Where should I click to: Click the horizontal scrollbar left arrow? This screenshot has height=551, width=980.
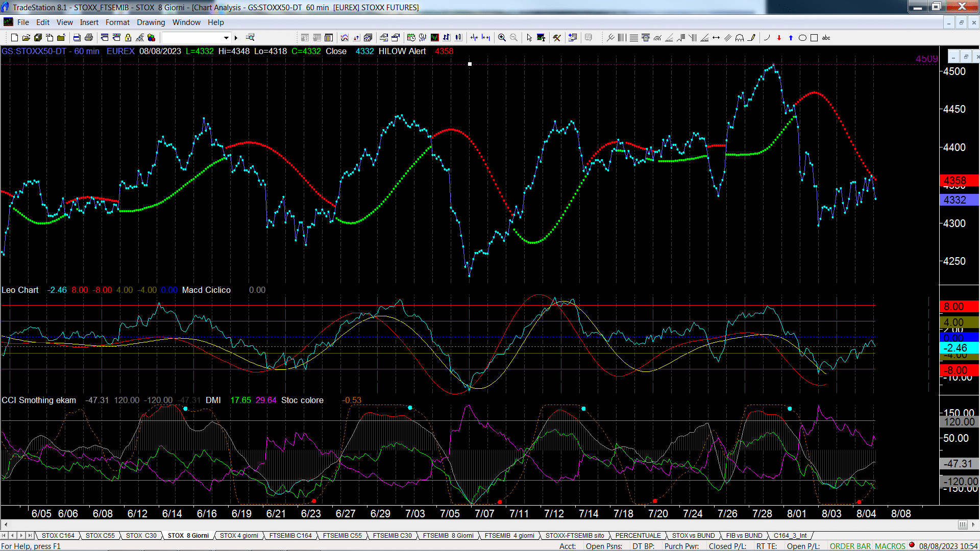click(x=5, y=524)
